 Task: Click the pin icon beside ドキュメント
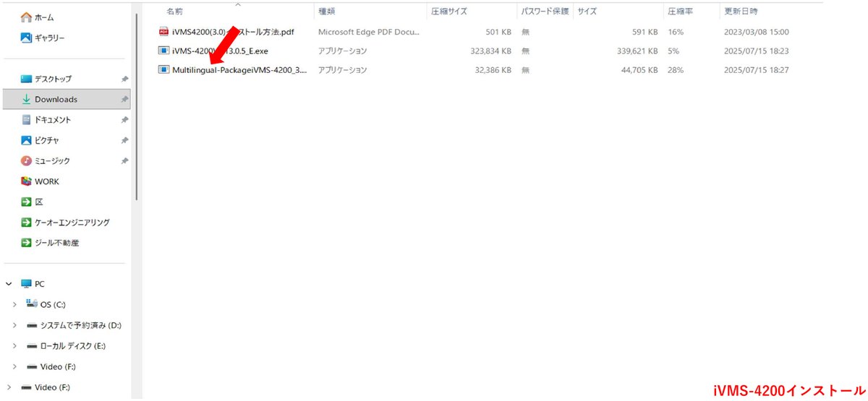pos(124,120)
